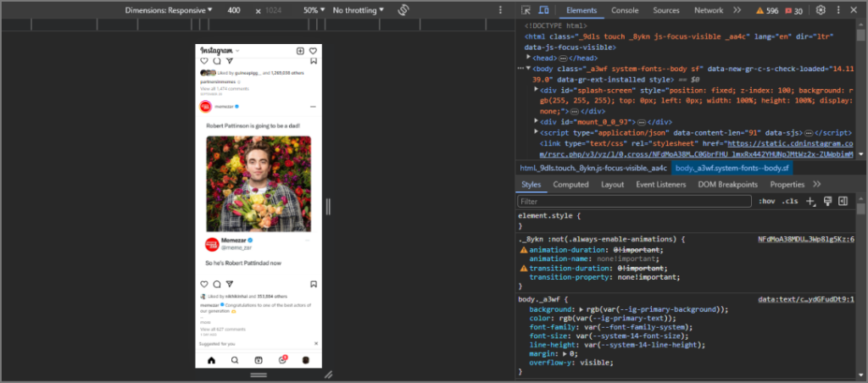The width and height of the screenshot is (868, 383).
Task: Open the 50% zoom dropdown
Action: pyautogui.click(x=314, y=10)
